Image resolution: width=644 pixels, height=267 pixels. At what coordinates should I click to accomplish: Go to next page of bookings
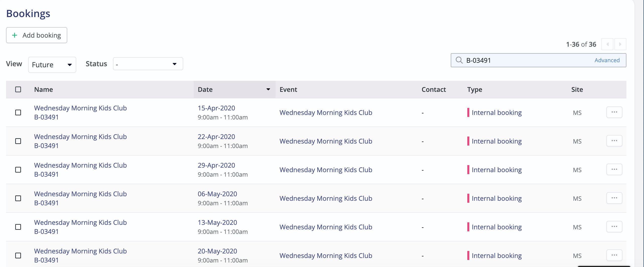[x=620, y=44]
